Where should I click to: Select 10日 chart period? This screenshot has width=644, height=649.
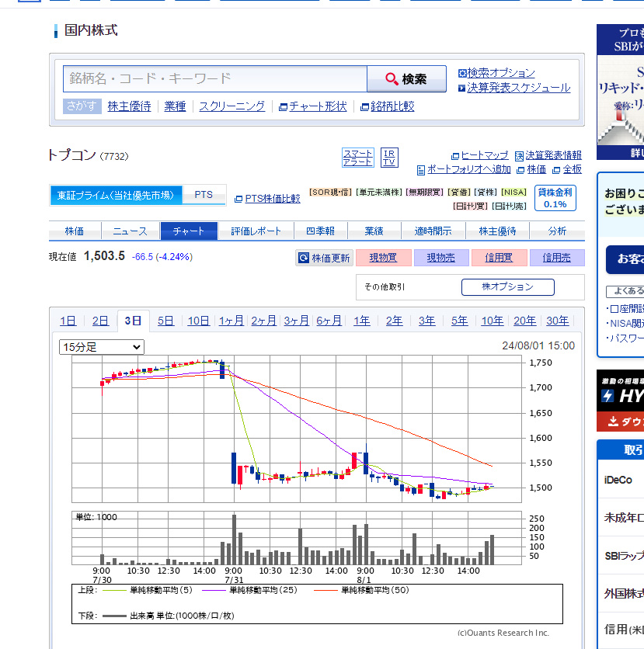pyautogui.click(x=198, y=321)
